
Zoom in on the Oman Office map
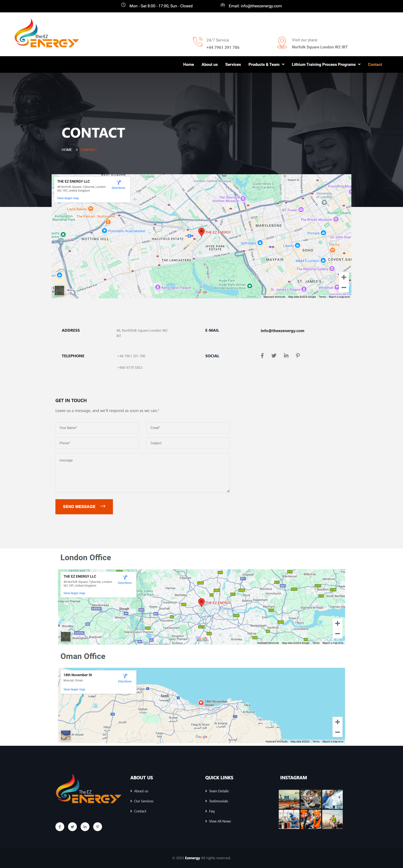point(337,722)
